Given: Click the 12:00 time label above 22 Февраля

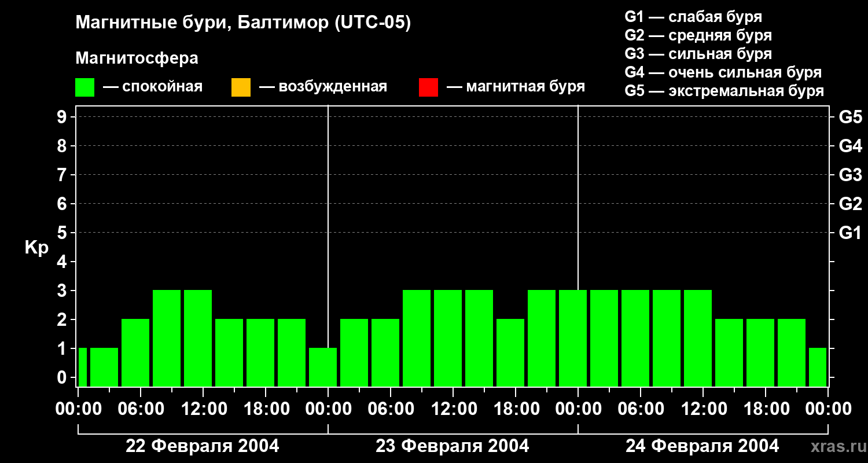Looking at the screenshot, I should pos(203,409).
